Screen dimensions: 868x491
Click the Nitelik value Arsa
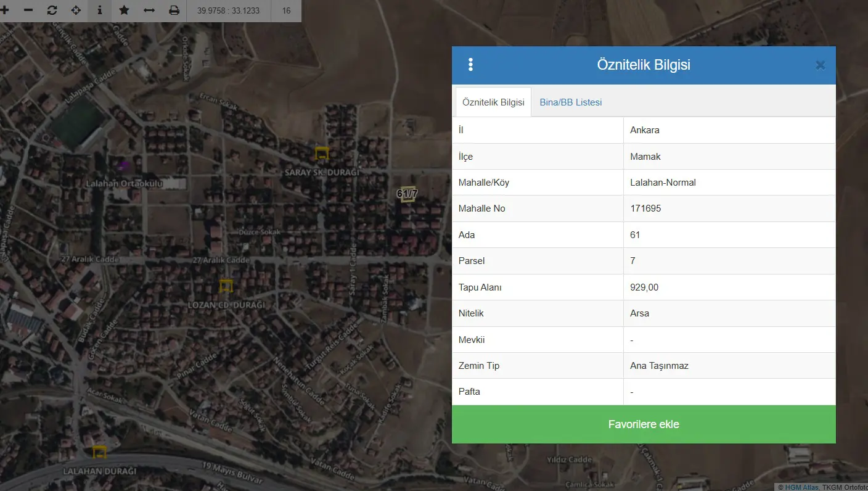click(x=639, y=313)
